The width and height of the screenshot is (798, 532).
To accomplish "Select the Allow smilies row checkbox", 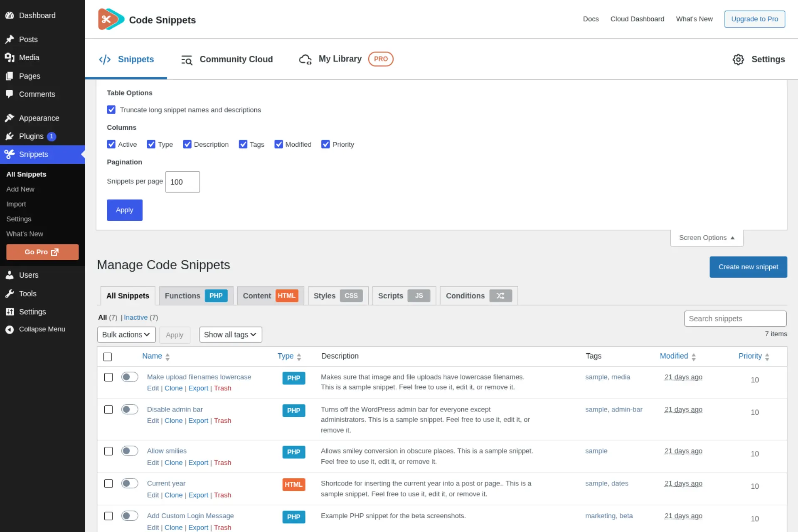I will point(108,451).
